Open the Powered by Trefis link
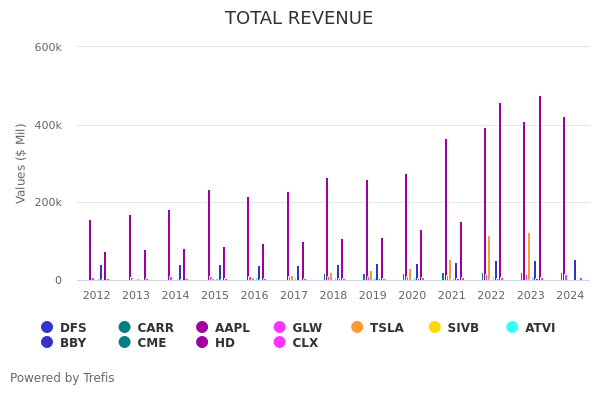The image size is (600, 400). [x=62, y=378]
